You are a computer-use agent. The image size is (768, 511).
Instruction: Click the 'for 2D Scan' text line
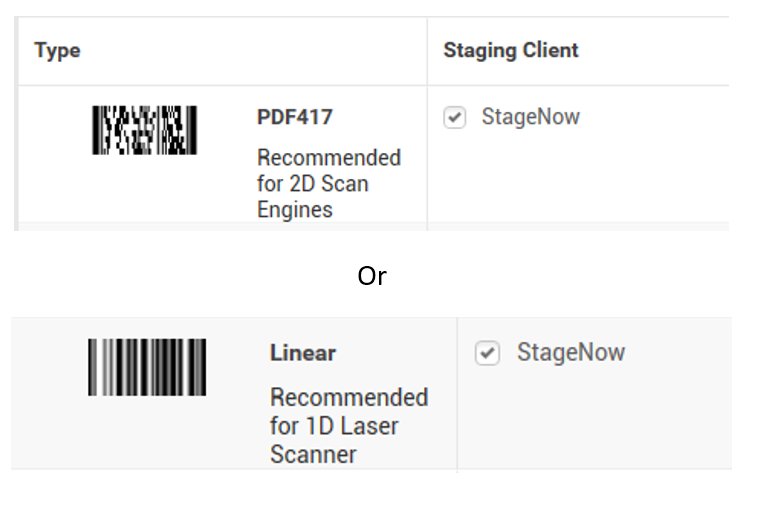[312, 184]
